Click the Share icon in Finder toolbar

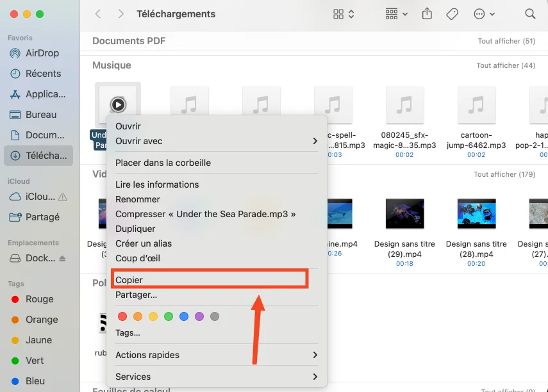tap(428, 14)
